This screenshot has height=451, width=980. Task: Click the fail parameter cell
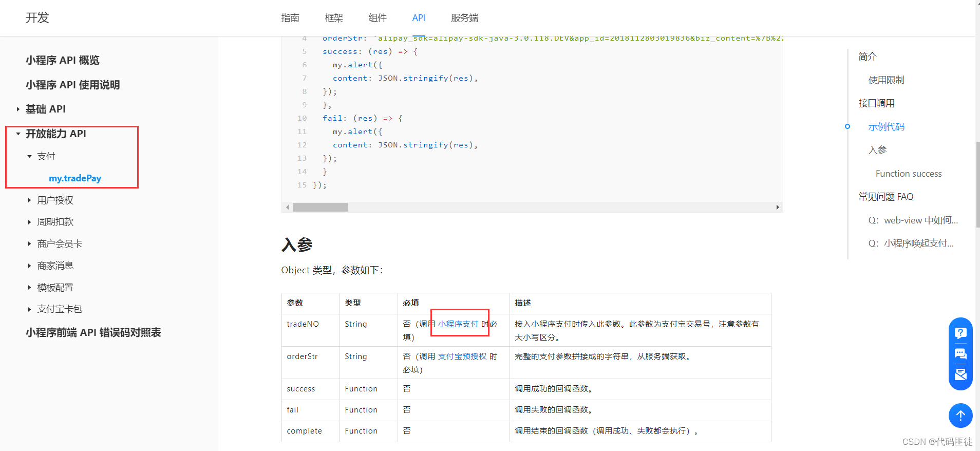click(311, 410)
